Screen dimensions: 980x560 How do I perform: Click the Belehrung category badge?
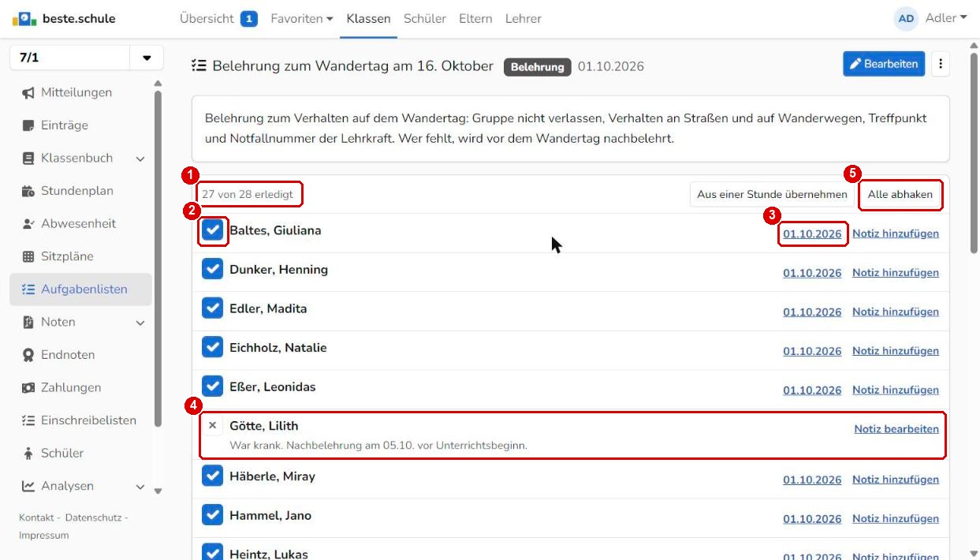click(x=538, y=67)
